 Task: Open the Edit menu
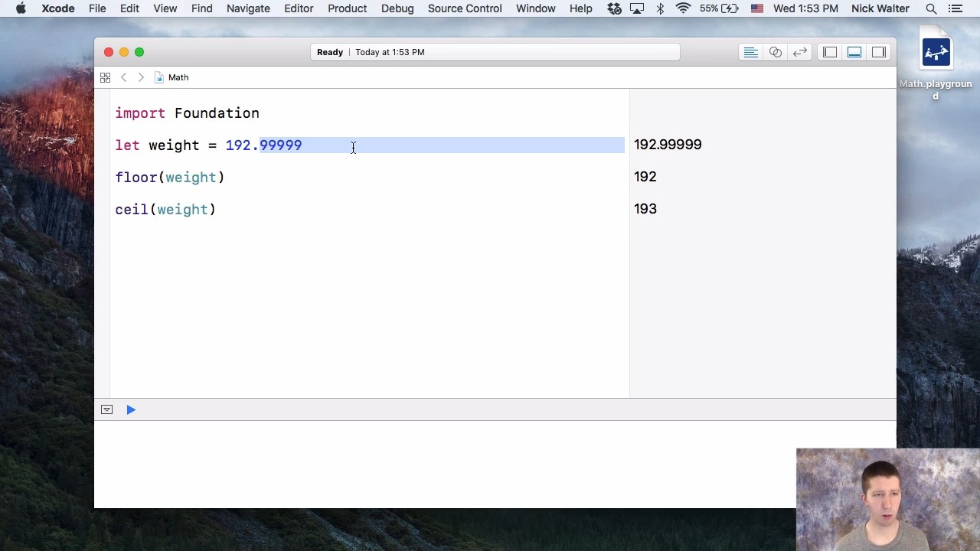pos(129,8)
